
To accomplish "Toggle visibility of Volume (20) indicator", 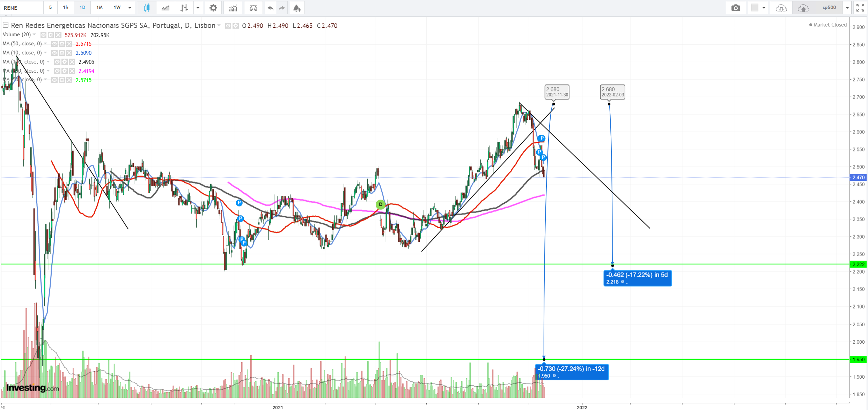I will click(x=43, y=35).
